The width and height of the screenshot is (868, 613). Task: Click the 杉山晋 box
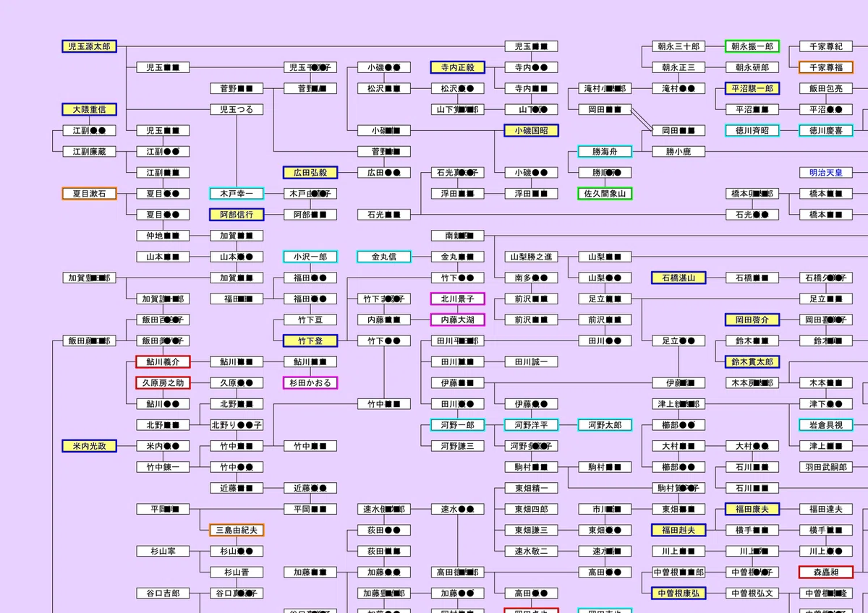237,572
